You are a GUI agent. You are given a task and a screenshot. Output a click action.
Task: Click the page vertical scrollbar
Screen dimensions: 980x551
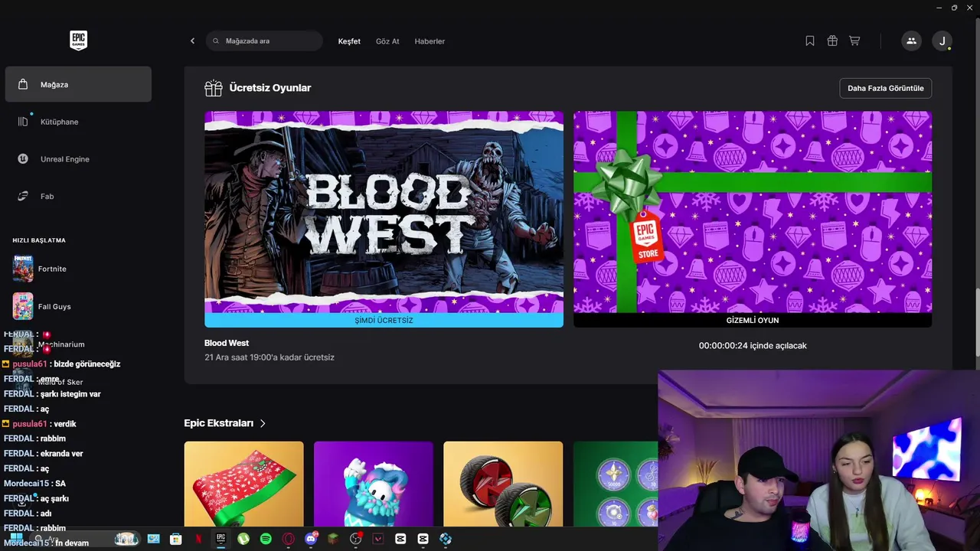coord(977,322)
